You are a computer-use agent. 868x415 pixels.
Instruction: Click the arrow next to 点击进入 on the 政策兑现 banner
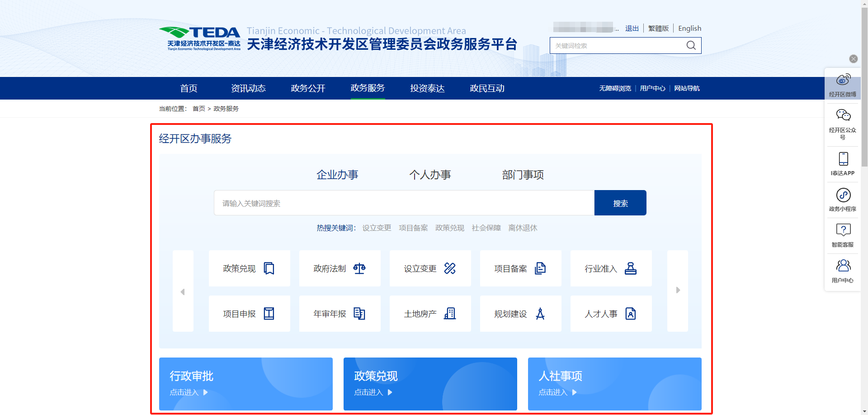click(390, 392)
